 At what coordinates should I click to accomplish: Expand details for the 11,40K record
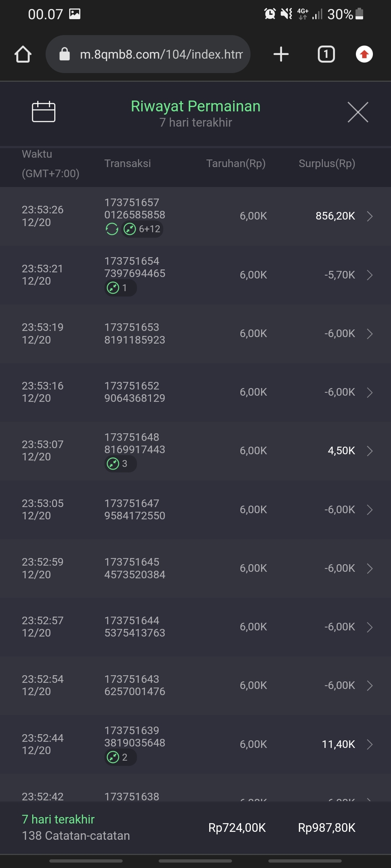coord(370,744)
